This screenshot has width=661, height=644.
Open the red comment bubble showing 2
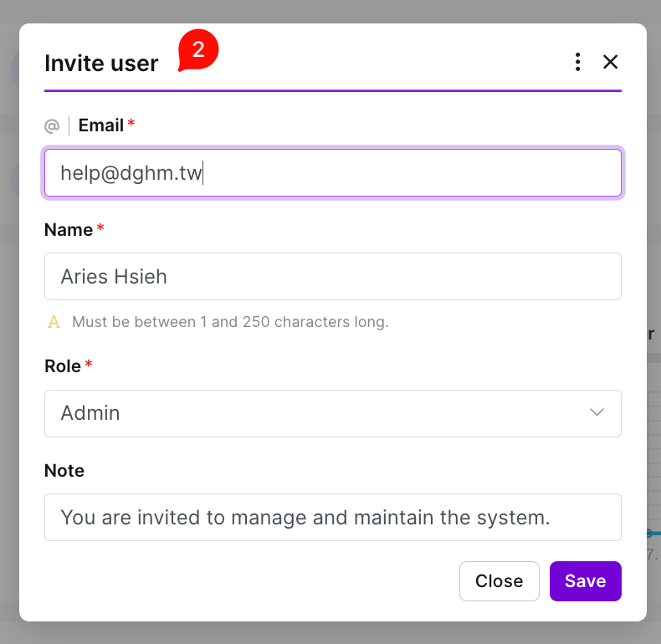198,50
